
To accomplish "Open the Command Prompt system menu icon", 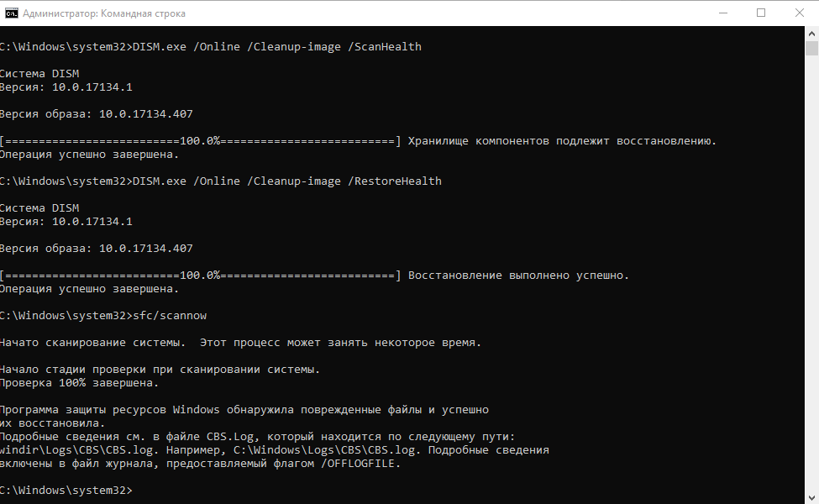I will (x=11, y=13).
